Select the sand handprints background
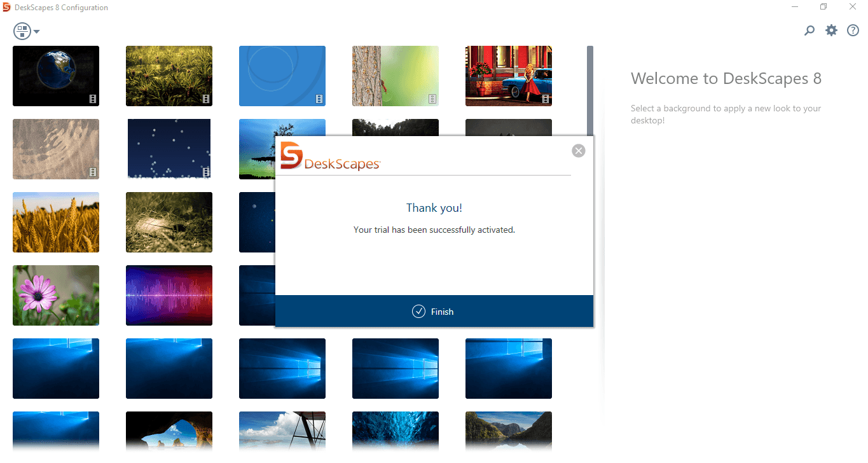The width and height of the screenshot is (868, 463). point(56,149)
